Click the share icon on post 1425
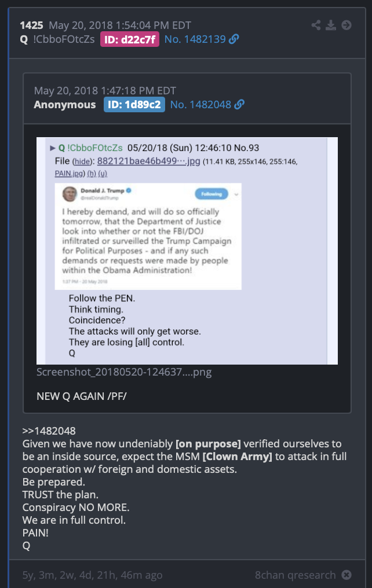 (316, 25)
